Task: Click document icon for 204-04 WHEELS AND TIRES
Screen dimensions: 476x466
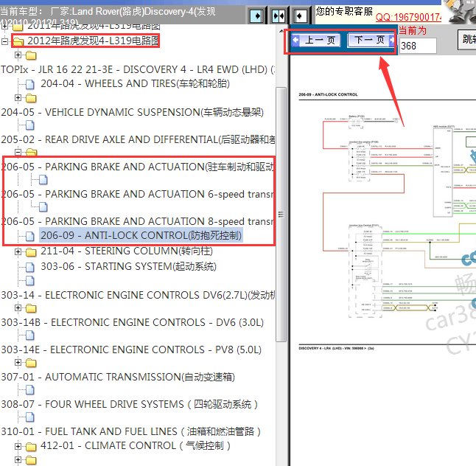Action: pyautogui.click(x=29, y=84)
